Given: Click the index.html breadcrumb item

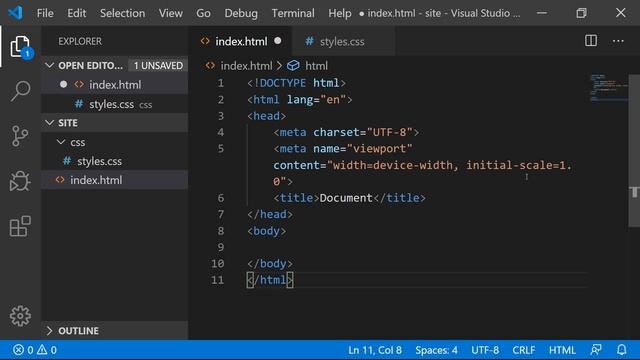Looking at the screenshot, I should point(246,66).
